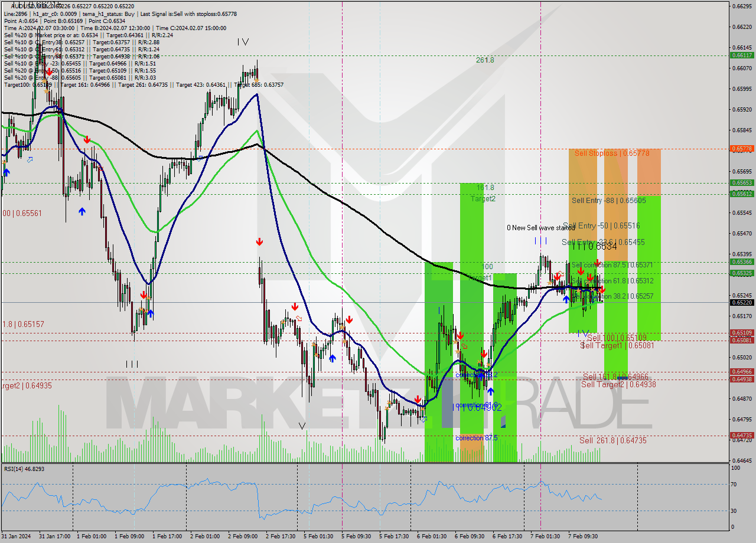Click the 'Time A:2024.02.07 03:30:00' text
The height and width of the screenshot is (543, 756).
pos(39,28)
